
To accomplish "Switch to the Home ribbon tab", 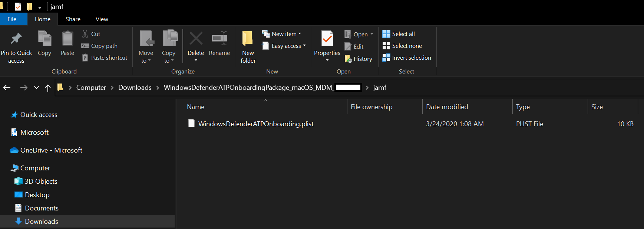I will [x=43, y=19].
